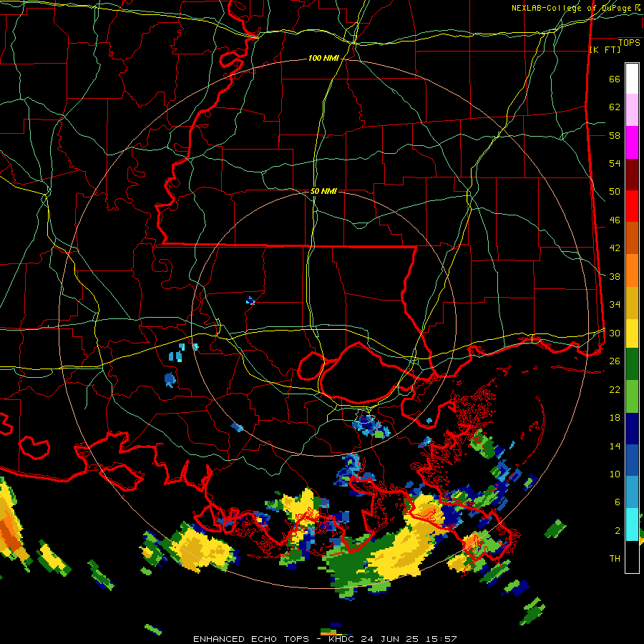Click the 'TH' legend label
Viewport: 644px width, 644px height.
pyautogui.click(x=615, y=558)
